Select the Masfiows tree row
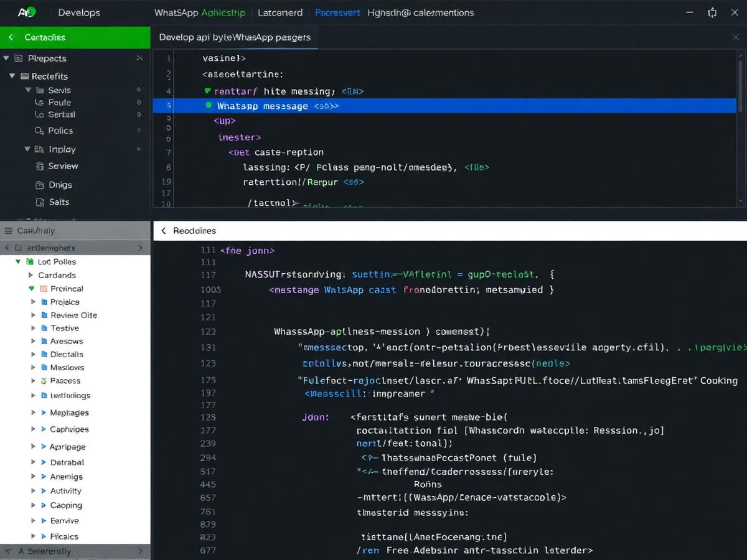This screenshot has width=747, height=560. pyautogui.click(x=75, y=368)
